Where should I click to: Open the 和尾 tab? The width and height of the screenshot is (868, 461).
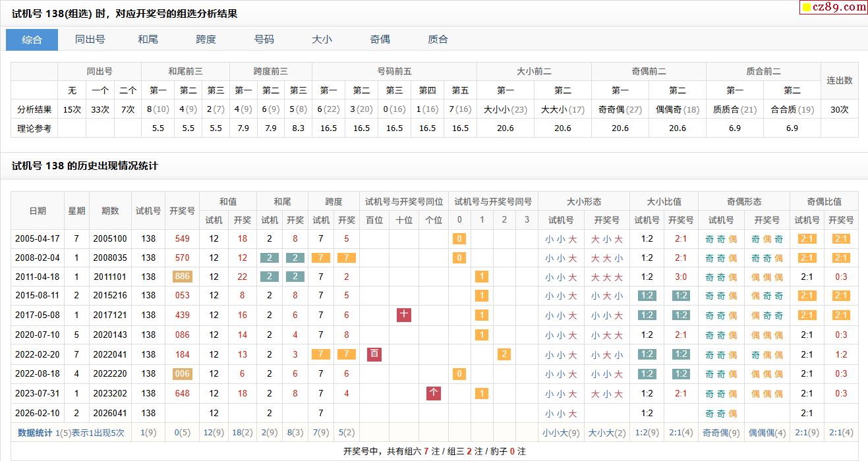pos(148,40)
